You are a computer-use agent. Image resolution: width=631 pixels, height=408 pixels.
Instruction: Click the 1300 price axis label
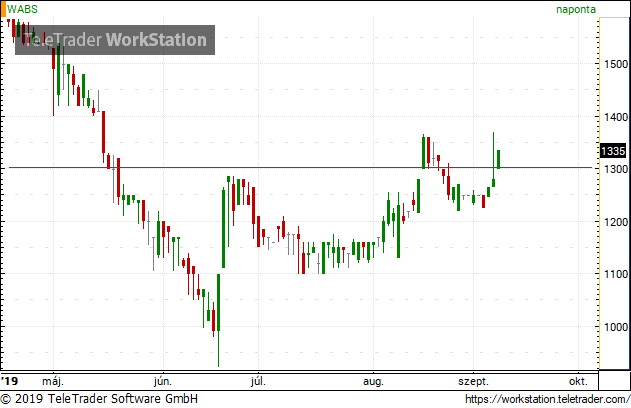[x=616, y=169]
